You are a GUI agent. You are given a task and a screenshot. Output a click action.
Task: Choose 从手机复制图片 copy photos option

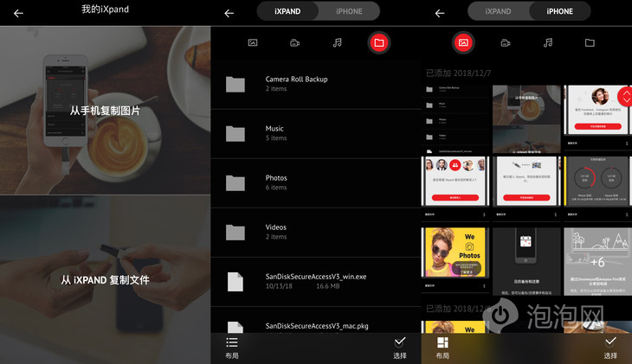[x=106, y=111]
